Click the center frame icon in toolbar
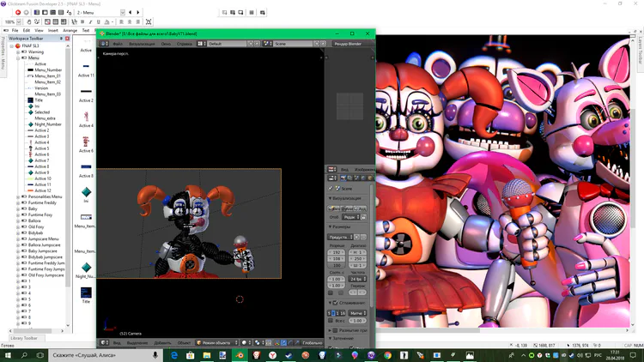Viewport: 644px width, 362px height. click(149, 21)
